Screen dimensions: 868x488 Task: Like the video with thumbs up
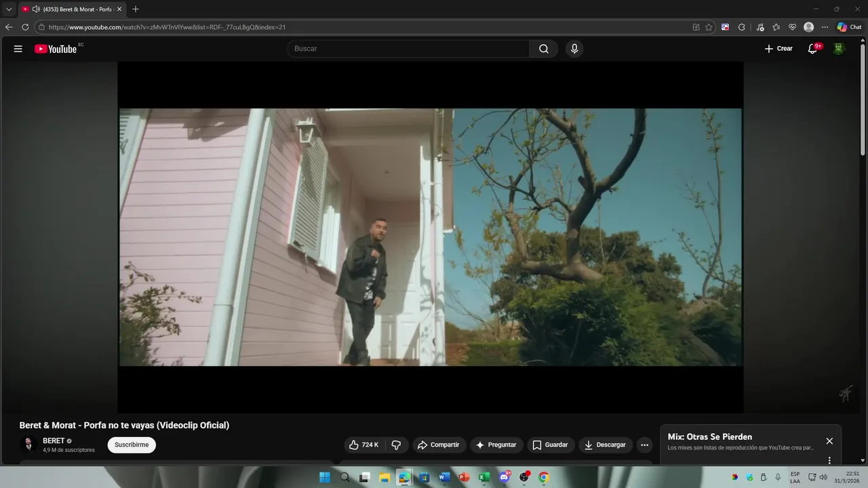coord(363,445)
